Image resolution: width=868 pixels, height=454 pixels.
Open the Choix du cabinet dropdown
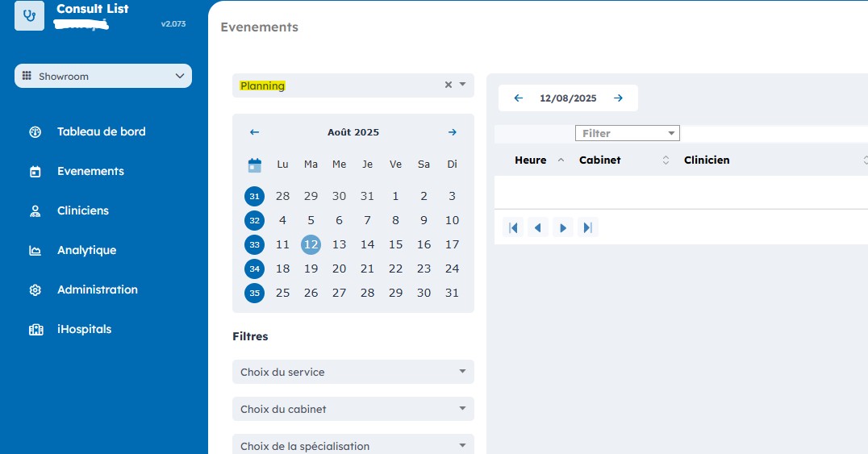coord(353,409)
